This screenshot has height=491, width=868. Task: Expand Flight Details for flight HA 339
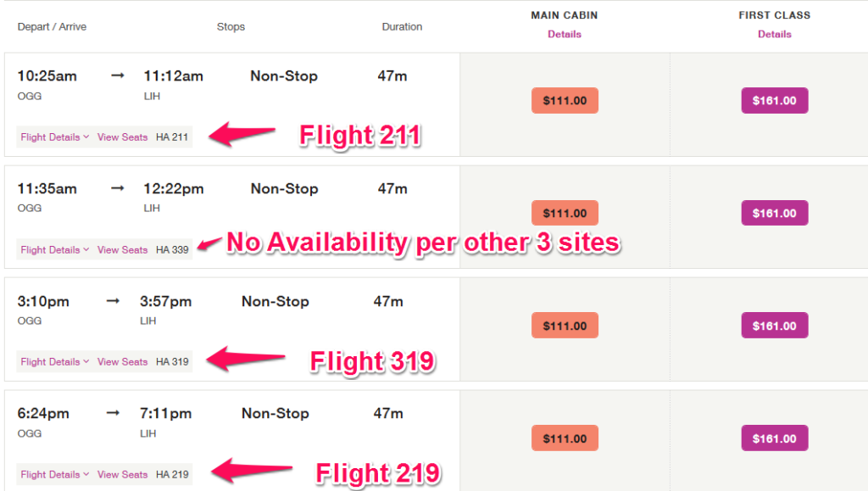(x=52, y=249)
